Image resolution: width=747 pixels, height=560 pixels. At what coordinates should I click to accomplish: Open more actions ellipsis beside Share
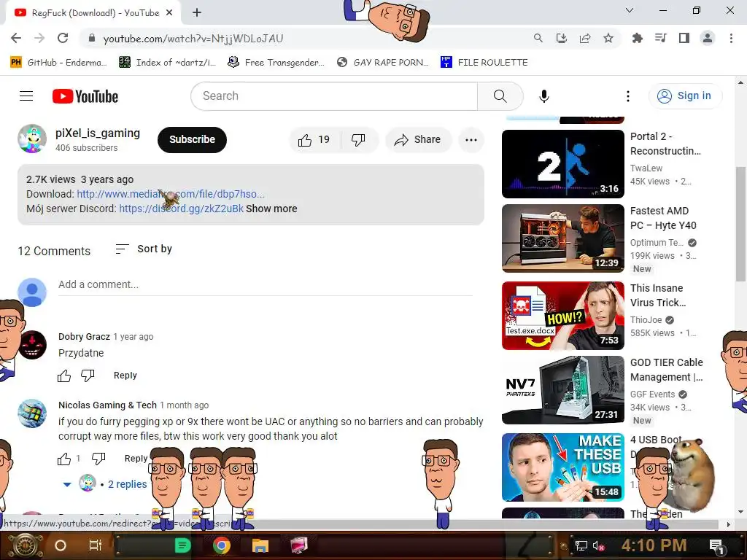pyautogui.click(x=471, y=139)
